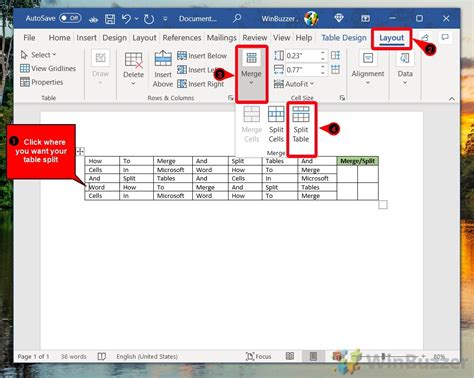Open table Properties

(42, 82)
